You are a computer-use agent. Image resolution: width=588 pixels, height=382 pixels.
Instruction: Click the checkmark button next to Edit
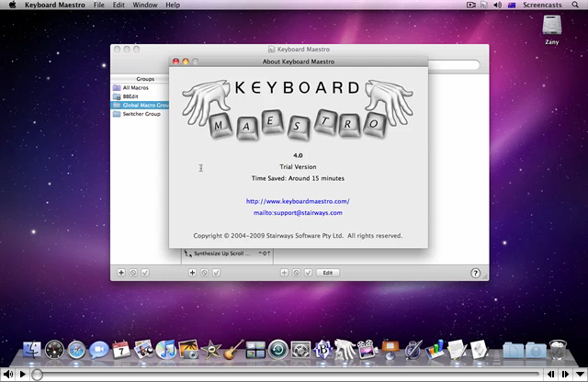(309, 273)
